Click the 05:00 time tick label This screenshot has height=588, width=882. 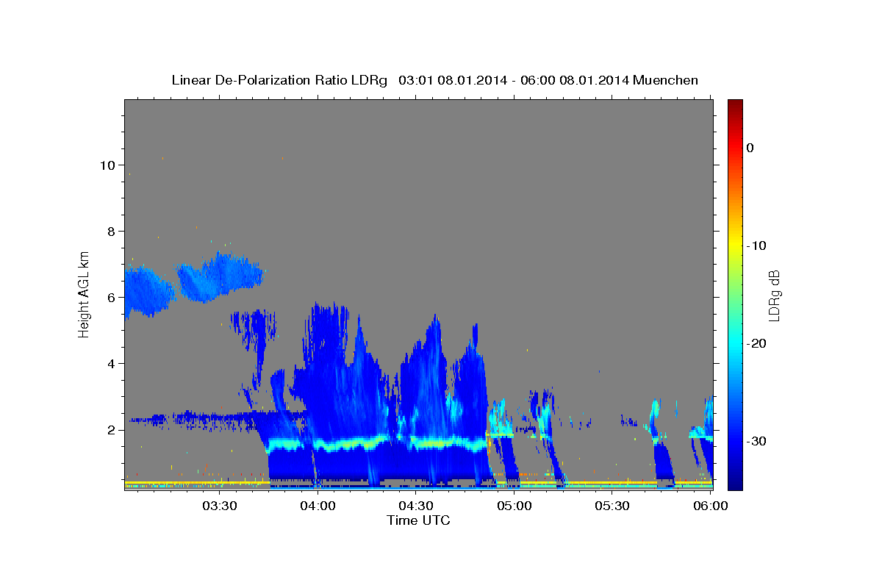tap(514, 506)
